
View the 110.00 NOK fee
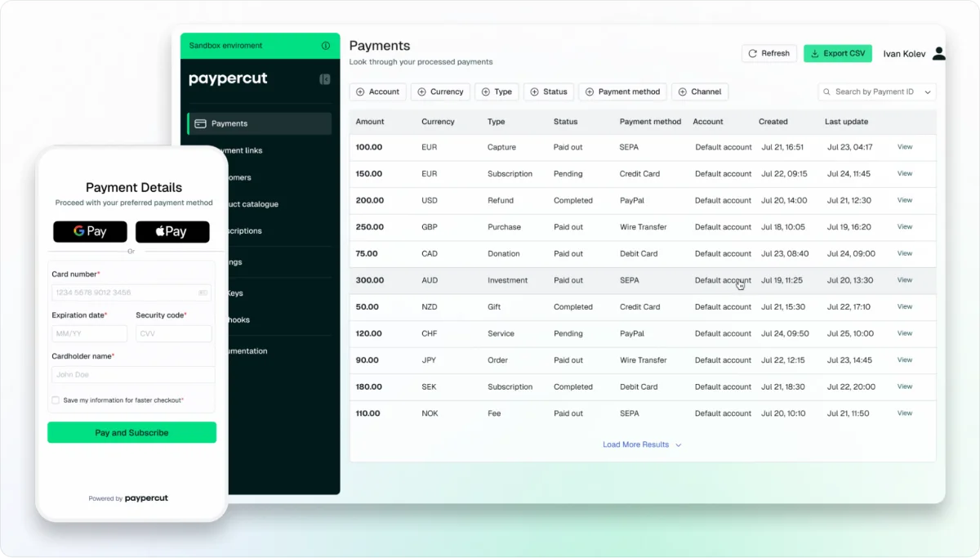point(905,413)
